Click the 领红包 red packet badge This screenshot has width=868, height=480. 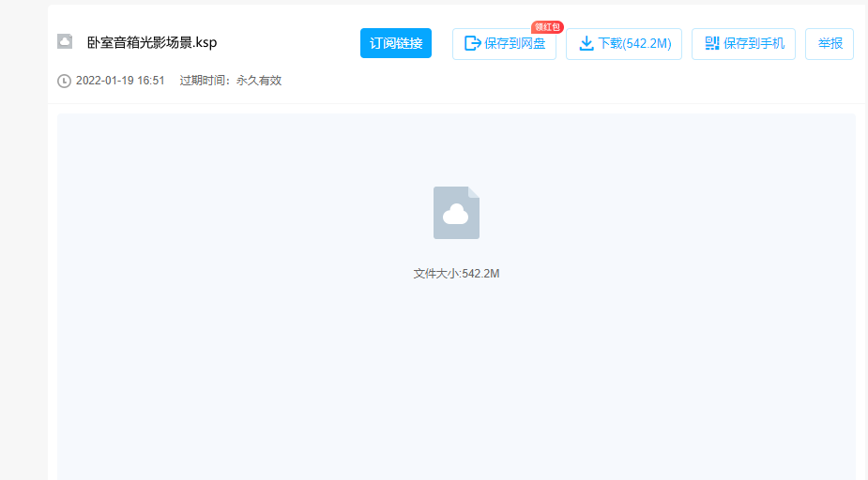click(547, 27)
